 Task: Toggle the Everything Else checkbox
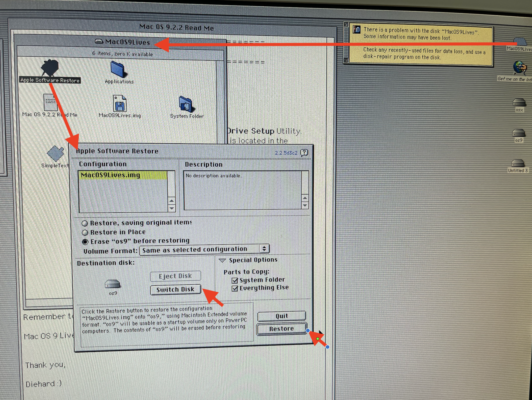point(235,288)
